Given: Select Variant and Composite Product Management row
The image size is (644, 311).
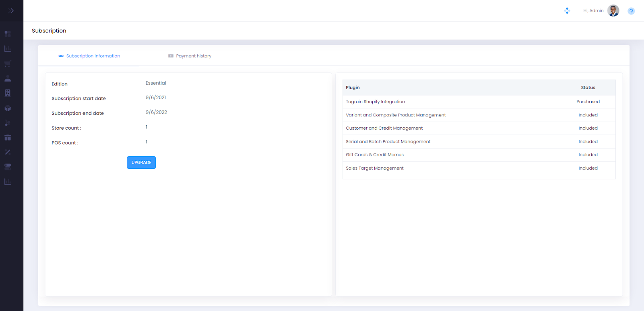Looking at the screenshot, I should click(x=479, y=115).
